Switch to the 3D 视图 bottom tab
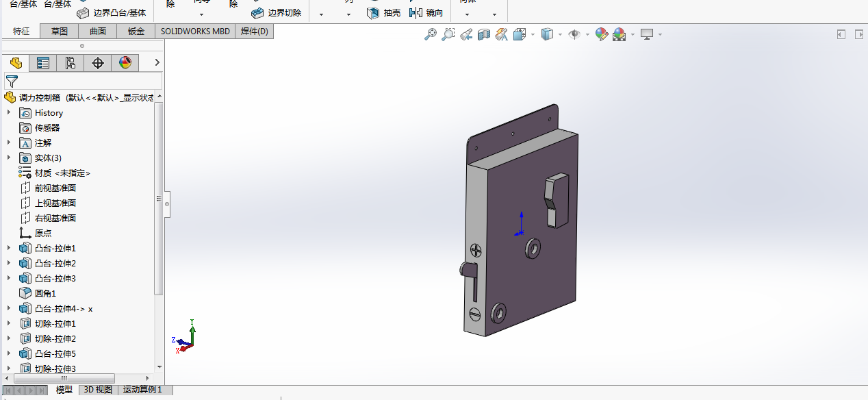The image size is (868, 400). tap(98, 390)
